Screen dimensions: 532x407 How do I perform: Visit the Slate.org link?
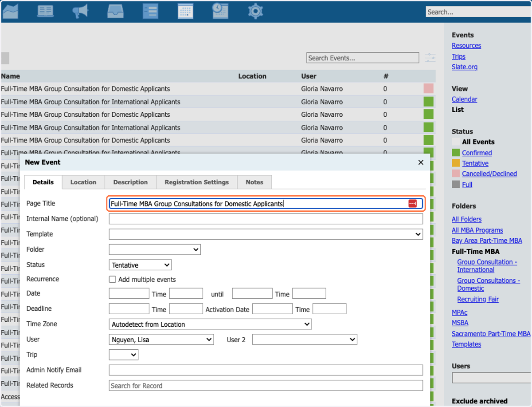coord(465,67)
